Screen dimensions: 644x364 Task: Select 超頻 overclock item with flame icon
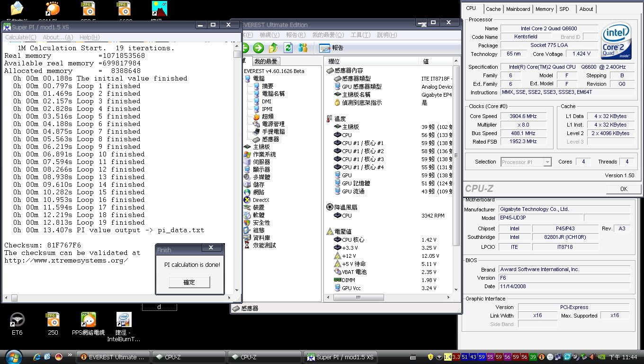pyautogui.click(x=268, y=117)
